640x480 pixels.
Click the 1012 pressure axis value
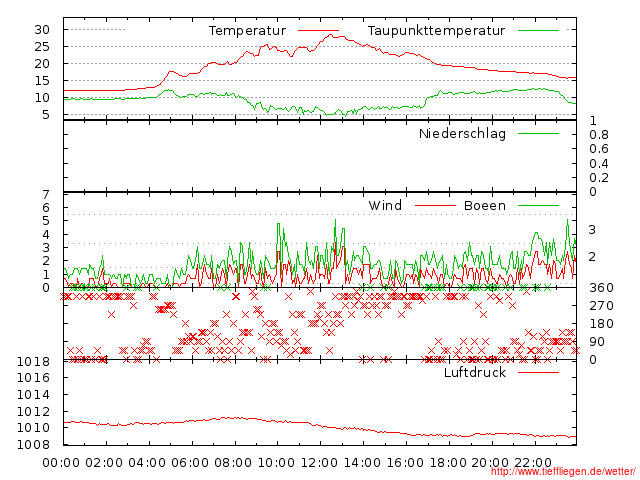(33, 411)
